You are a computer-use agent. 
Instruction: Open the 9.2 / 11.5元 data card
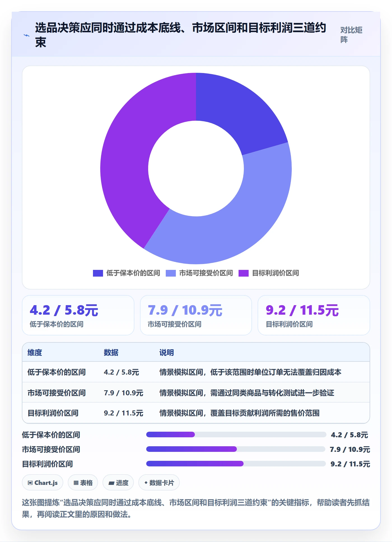314,315
